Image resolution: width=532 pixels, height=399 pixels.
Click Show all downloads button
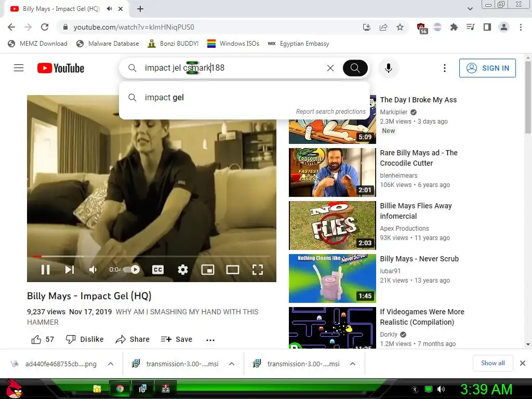coord(493,363)
